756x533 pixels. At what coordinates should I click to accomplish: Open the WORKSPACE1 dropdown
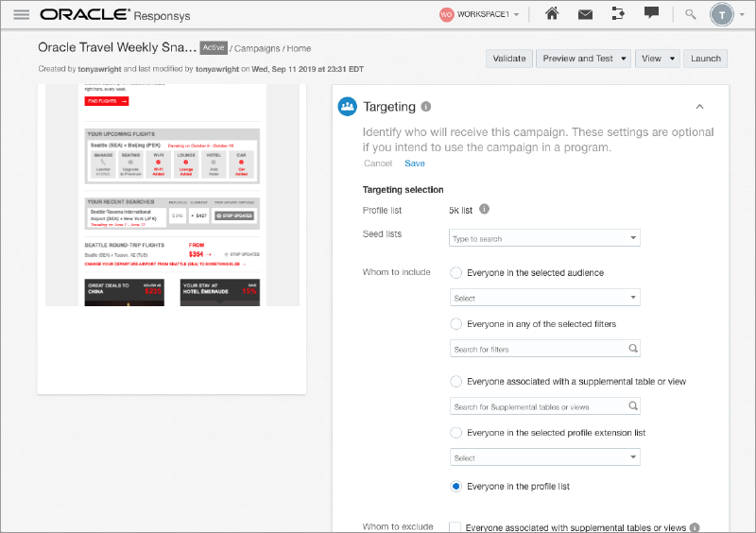coord(489,14)
